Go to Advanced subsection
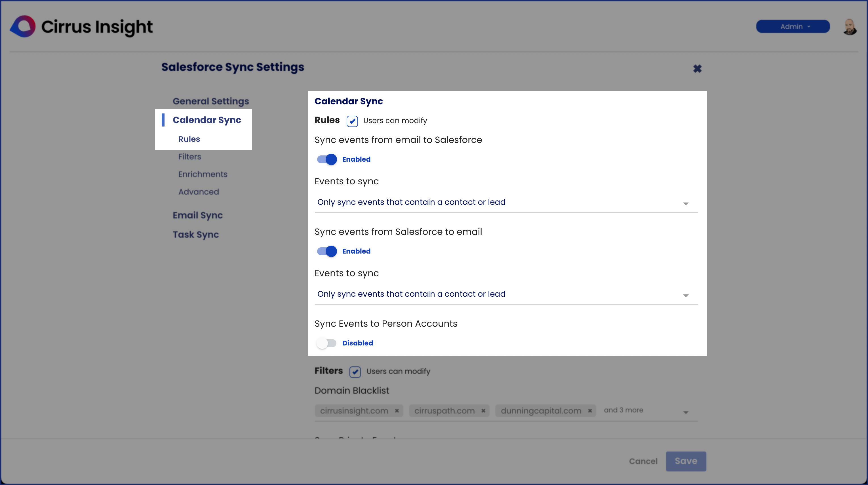The width and height of the screenshot is (868, 485). point(199,192)
